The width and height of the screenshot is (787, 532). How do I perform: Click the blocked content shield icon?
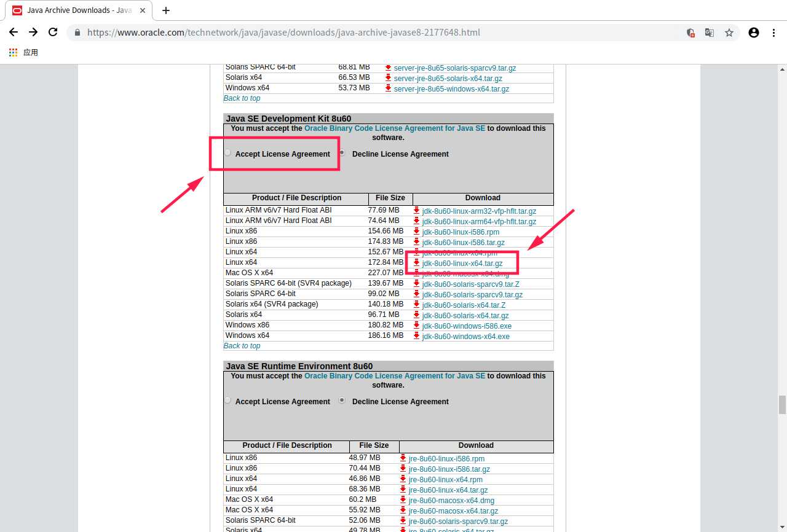coord(690,33)
